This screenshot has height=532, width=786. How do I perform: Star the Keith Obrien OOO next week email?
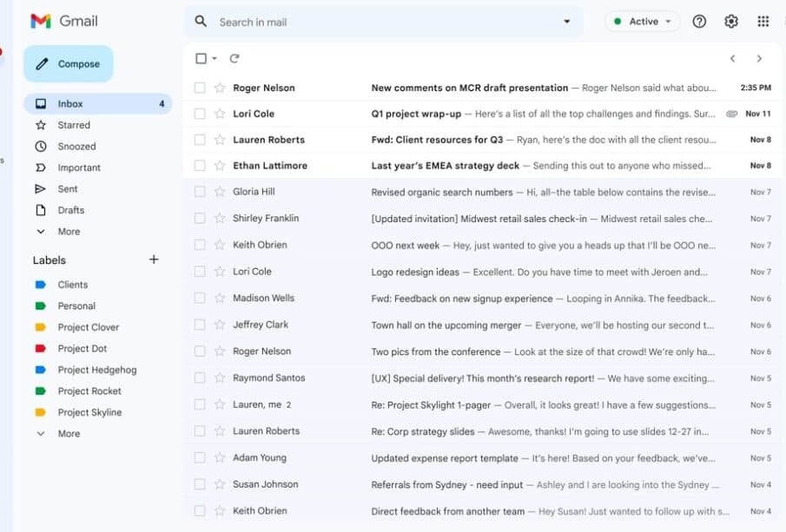coord(220,245)
